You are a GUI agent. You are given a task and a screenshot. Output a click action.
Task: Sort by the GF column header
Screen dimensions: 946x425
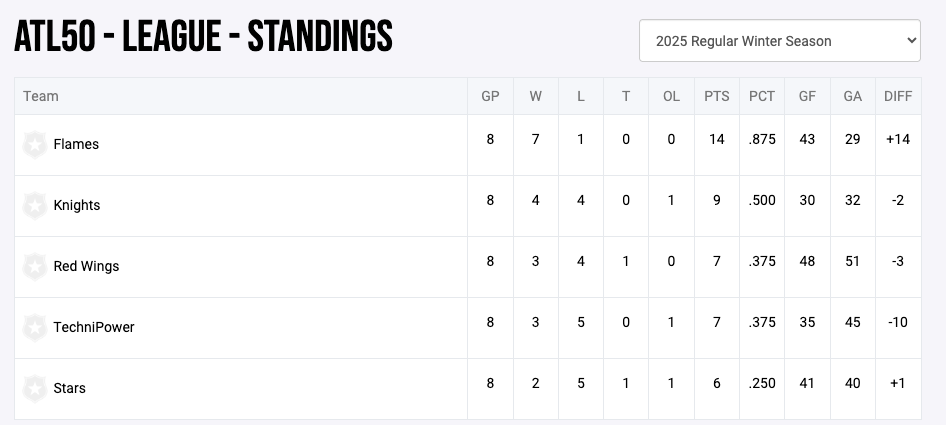[x=807, y=97]
